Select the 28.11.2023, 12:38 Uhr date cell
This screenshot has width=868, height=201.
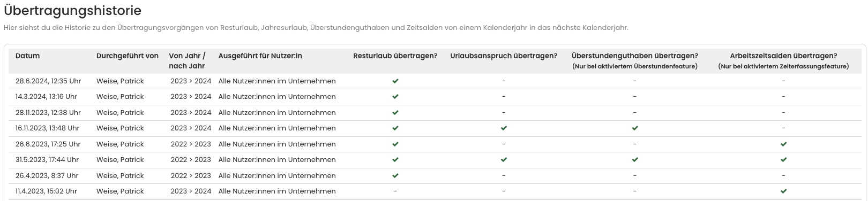point(48,113)
